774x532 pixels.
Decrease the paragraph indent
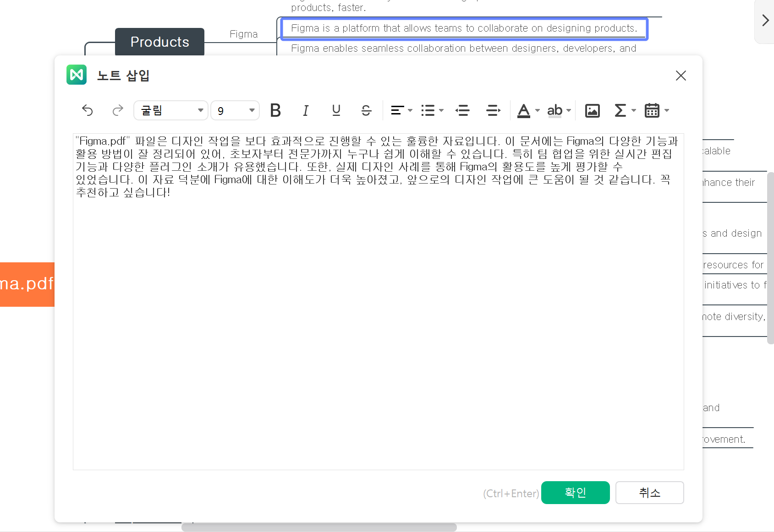coord(462,110)
